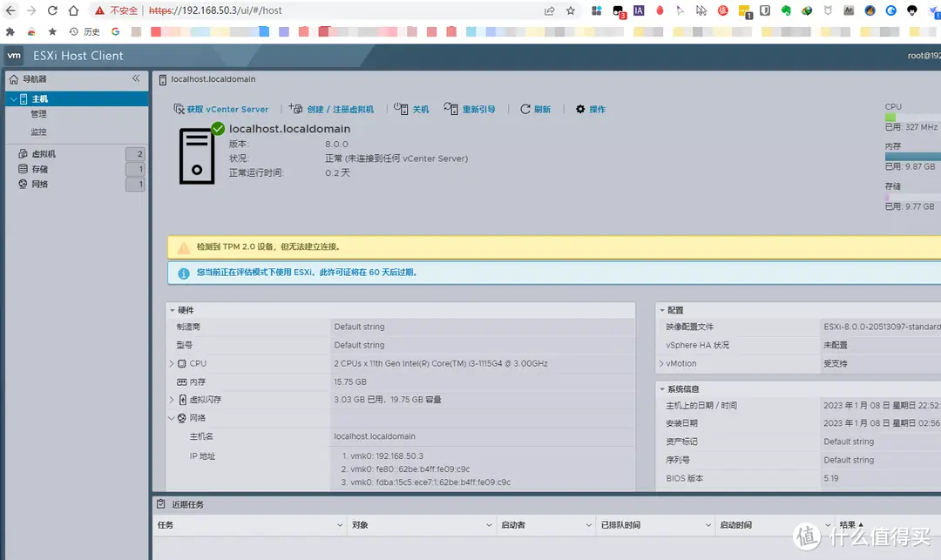Collapse the 主机 tree node arrow
941x560 pixels.
[14, 99]
